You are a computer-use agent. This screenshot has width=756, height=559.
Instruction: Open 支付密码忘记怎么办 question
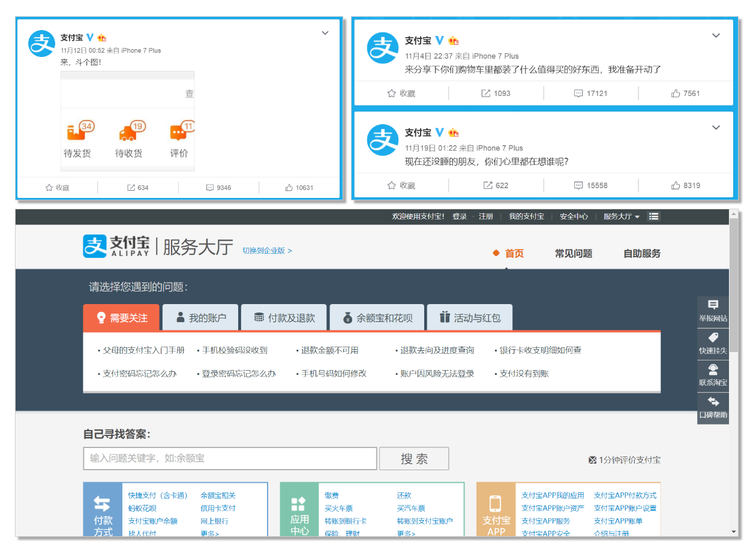139,374
